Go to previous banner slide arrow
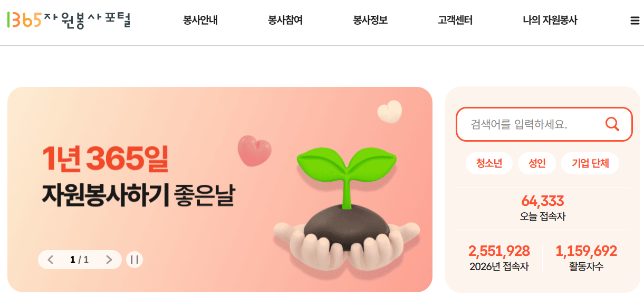The width and height of the screenshot is (644, 297). coord(51,260)
